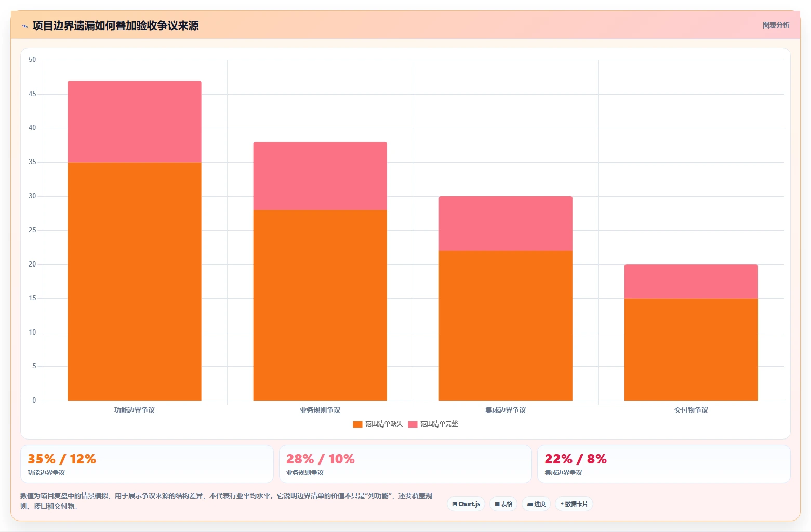Click the orange 功能边界争议 bar segment
This screenshot has width=811, height=532.
tap(135, 281)
